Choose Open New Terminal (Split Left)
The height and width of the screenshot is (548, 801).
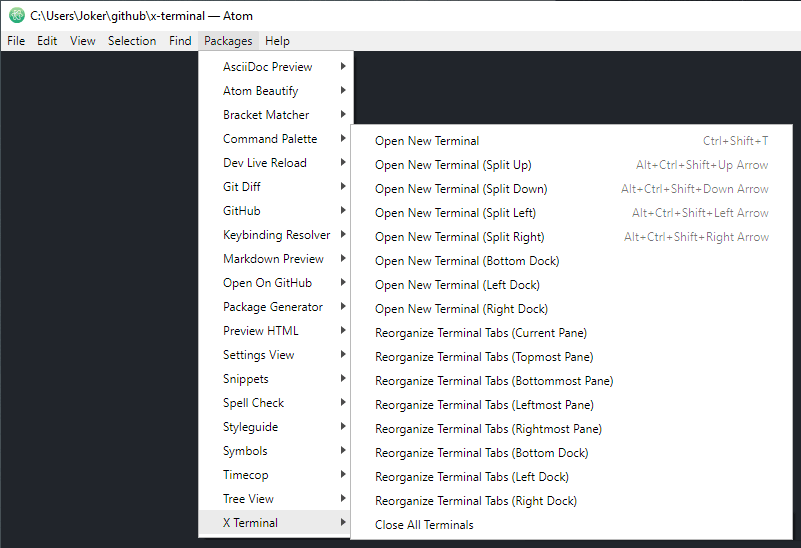572,212
